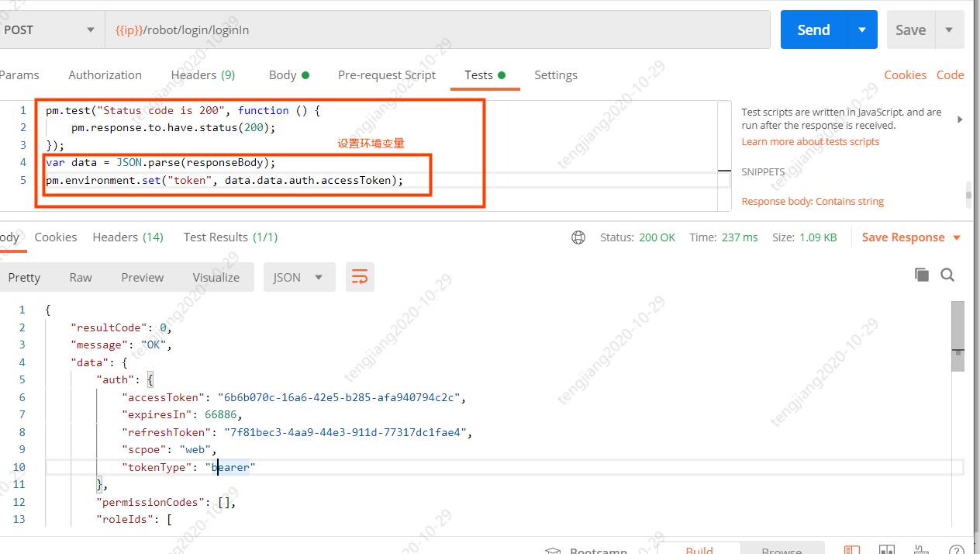Viewport: 980px width, 554px height.
Task: Switch response view to Visualize
Action: pyautogui.click(x=216, y=277)
